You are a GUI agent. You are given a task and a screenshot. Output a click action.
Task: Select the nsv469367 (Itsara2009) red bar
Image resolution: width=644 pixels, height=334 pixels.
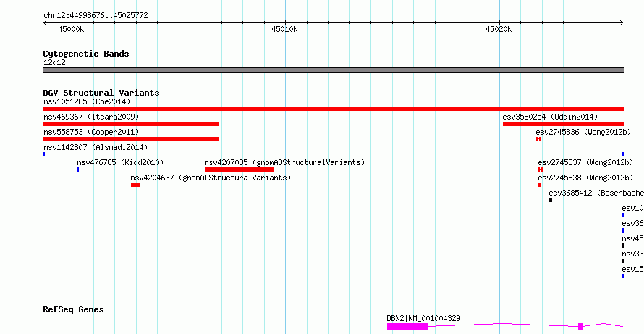[130, 124]
